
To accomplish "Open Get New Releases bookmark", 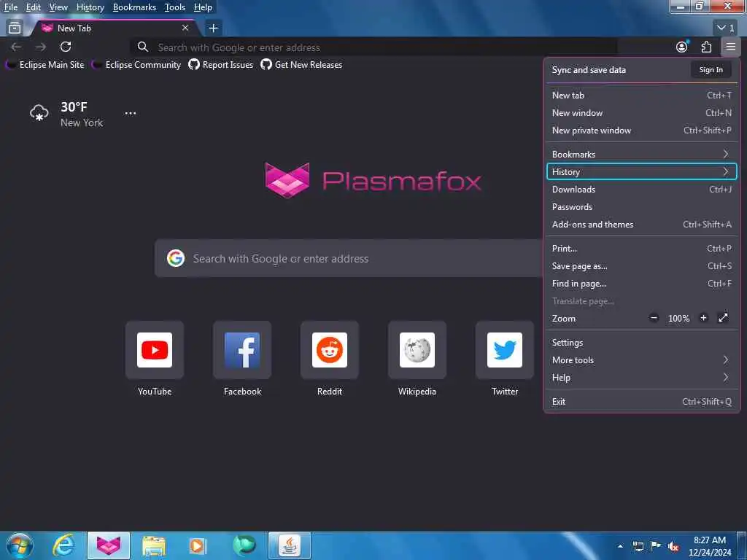I will 301,65.
